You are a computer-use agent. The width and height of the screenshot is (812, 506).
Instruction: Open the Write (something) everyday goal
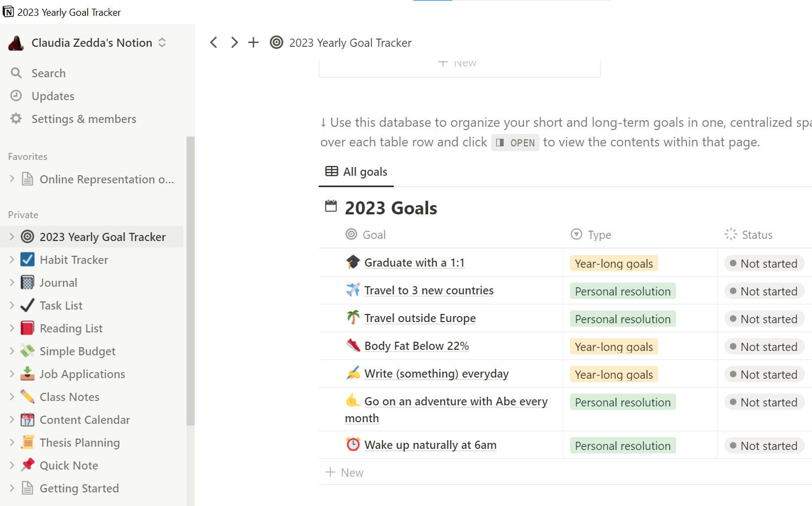pyautogui.click(x=437, y=374)
